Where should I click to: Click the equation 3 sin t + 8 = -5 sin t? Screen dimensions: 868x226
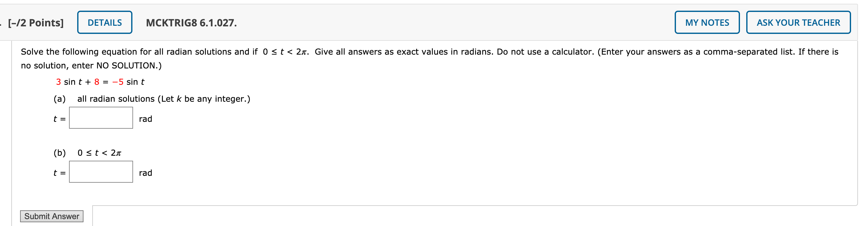pyautogui.click(x=100, y=82)
